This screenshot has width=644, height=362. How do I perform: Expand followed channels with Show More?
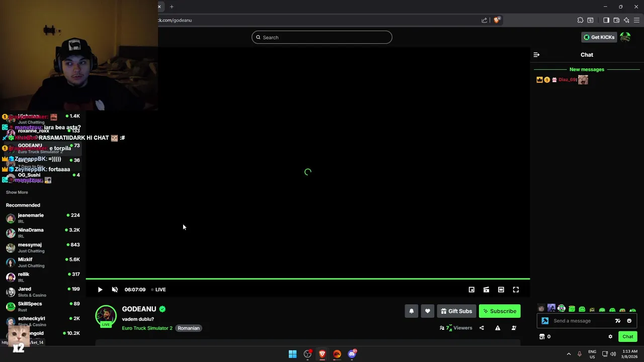click(x=17, y=192)
